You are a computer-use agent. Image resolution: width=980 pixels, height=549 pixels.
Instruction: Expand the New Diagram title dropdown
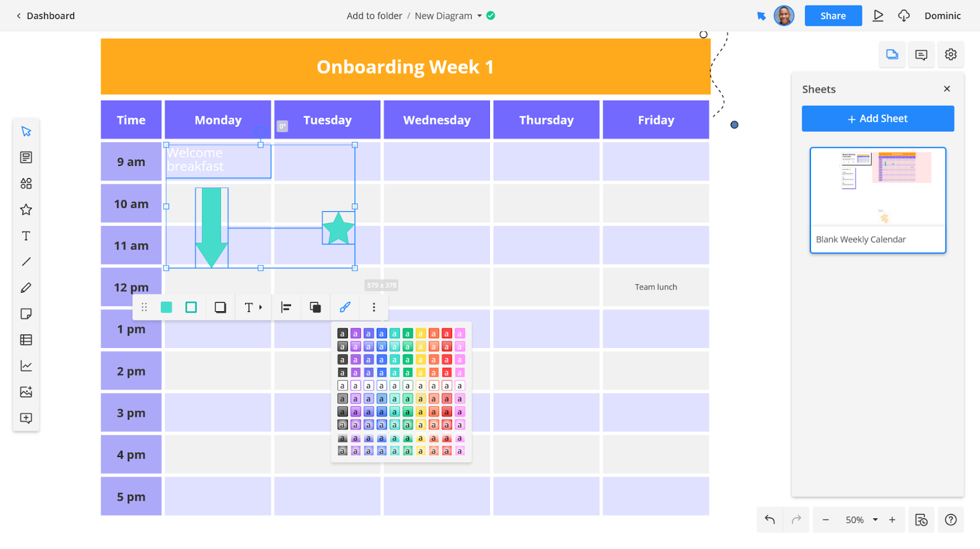click(479, 16)
